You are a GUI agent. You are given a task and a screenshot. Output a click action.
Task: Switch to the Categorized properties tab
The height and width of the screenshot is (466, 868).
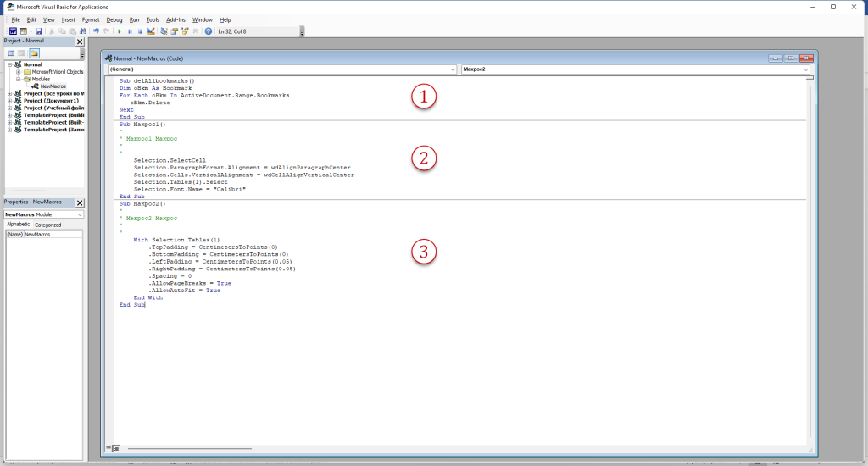point(47,225)
